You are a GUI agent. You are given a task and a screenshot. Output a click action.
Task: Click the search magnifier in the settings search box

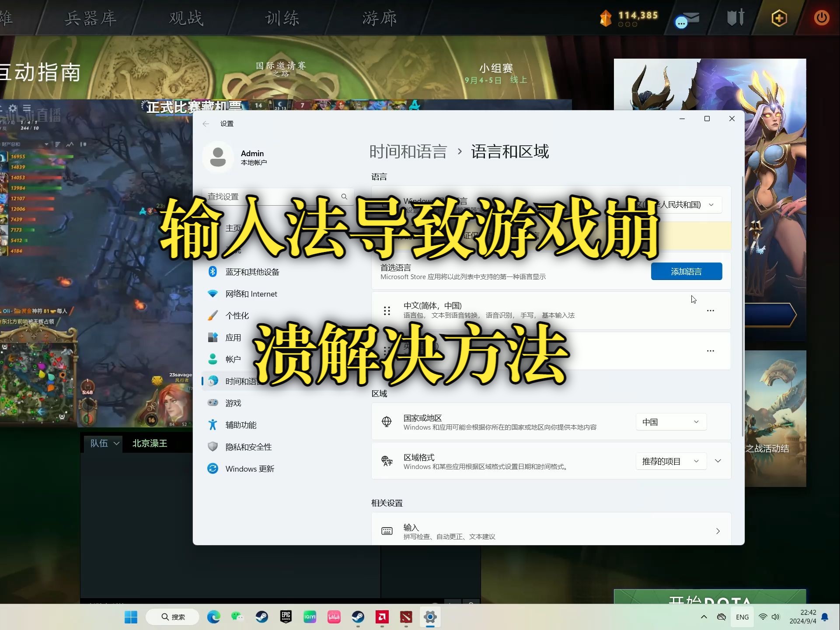pyautogui.click(x=344, y=197)
